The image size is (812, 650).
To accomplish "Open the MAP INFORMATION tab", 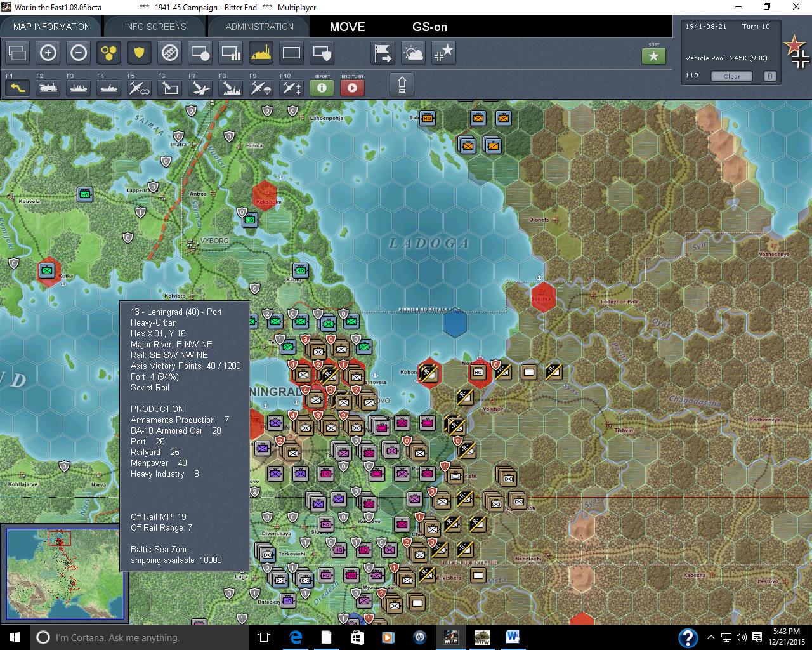I will pyautogui.click(x=51, y=27).
